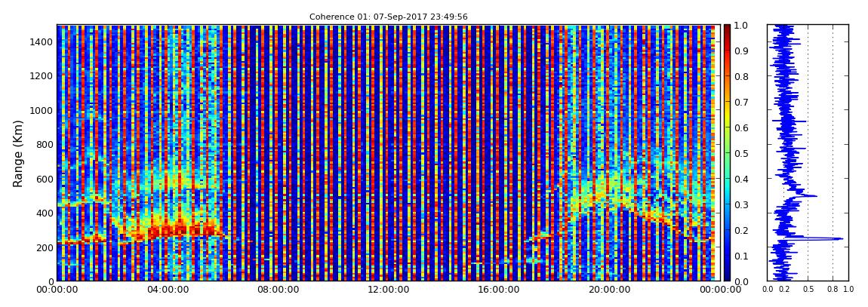The width and height of the screenshot is (868, 307).
Task: Click the colorbar 0.6 label
Action: click(x=740, y=127)
